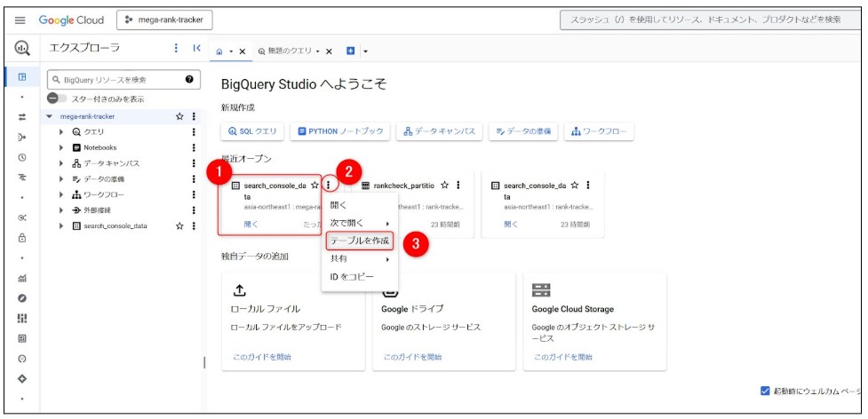
Task: Click the top resource search field
Action: click(x=711, y=20)
